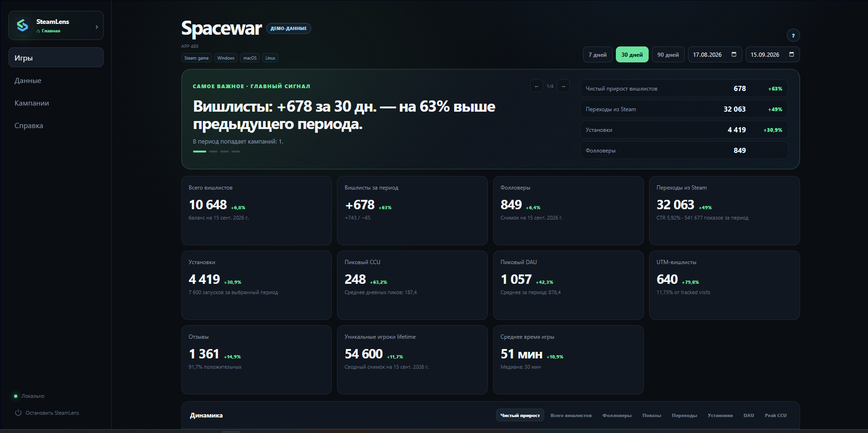Click the Главная home link under SteamLens

(48, 31)
